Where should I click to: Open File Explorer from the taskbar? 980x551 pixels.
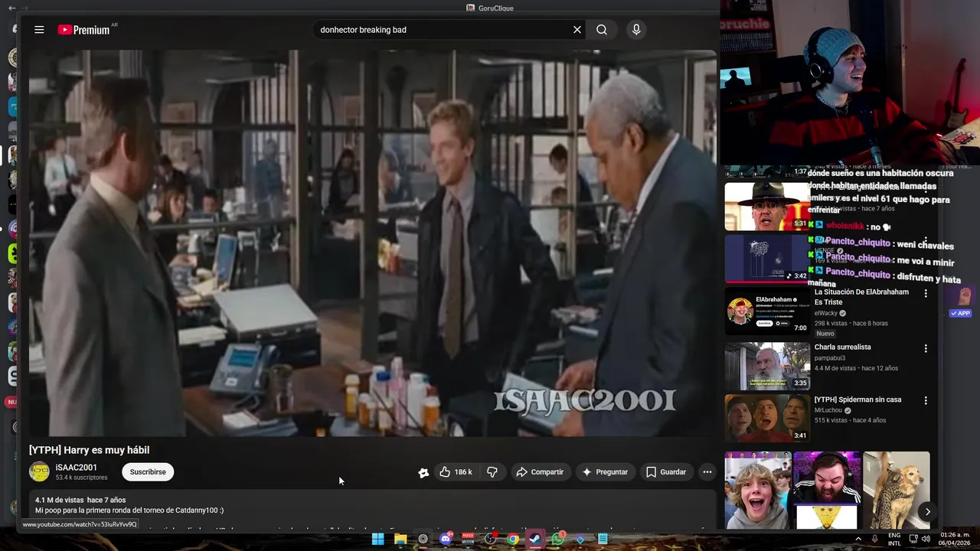point(400,539)
